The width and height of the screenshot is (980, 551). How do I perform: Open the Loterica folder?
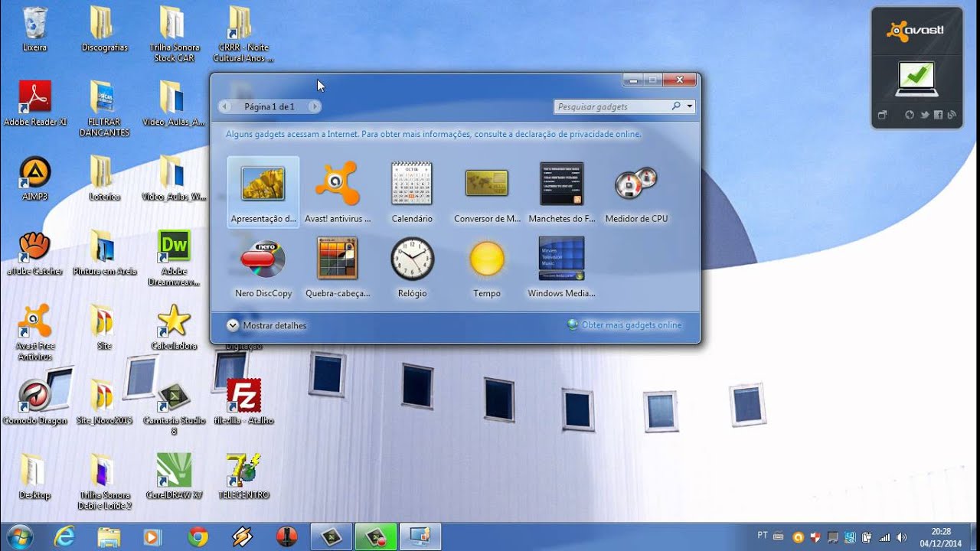(104, 178)
